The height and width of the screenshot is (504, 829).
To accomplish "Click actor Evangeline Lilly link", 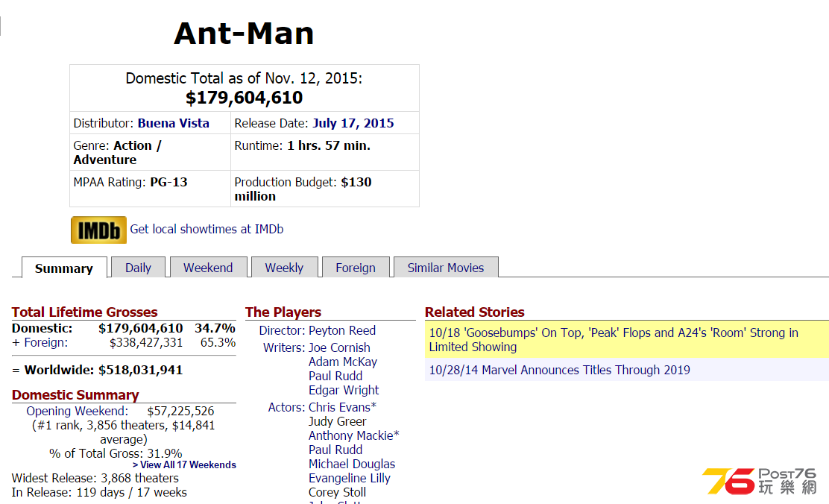I will point(350,478).
